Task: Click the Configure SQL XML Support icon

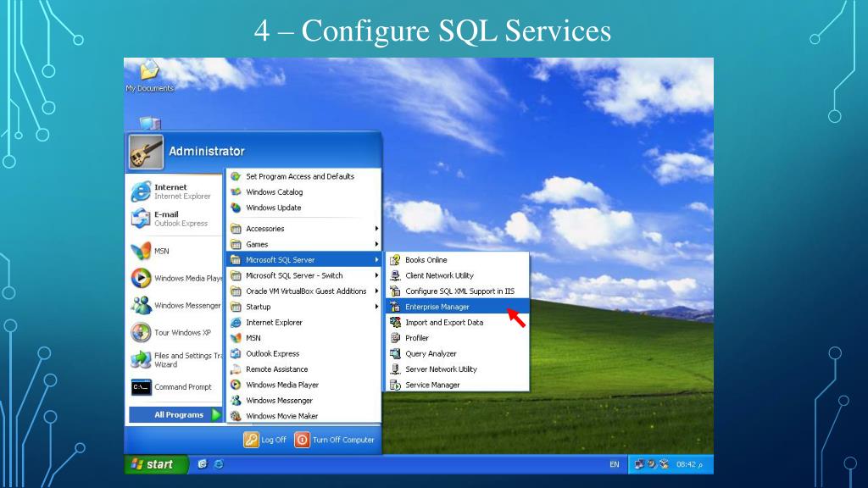Action: point(395,291)
